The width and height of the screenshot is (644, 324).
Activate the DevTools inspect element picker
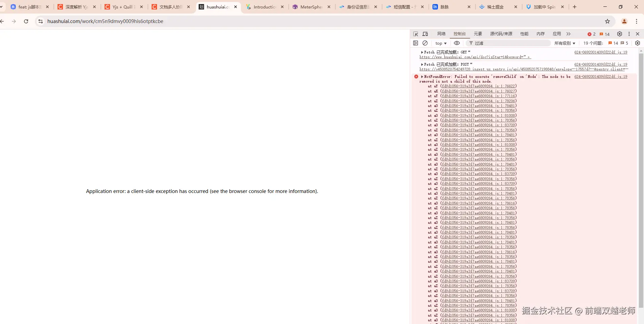point(416,34)
